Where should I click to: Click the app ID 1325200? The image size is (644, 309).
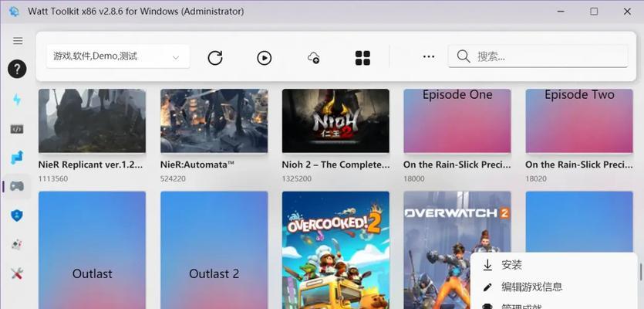(x=296, y=179)
